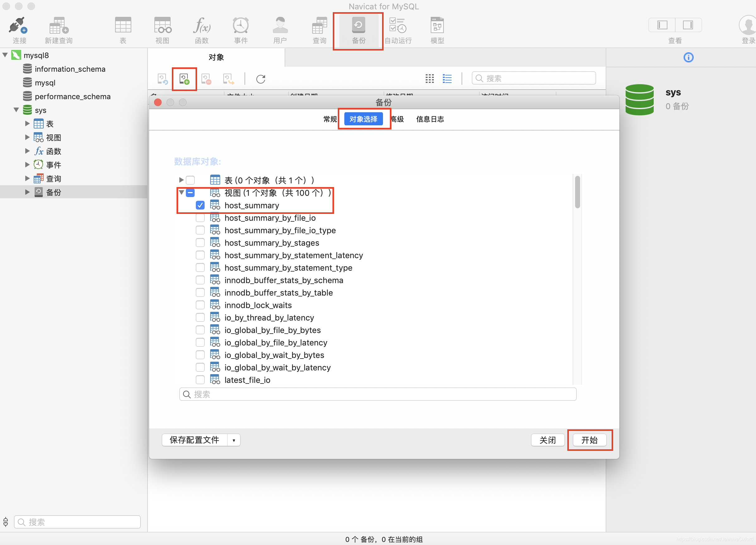Click the new backup icon
Screen dimensions: 756x545
coord(184,79)
